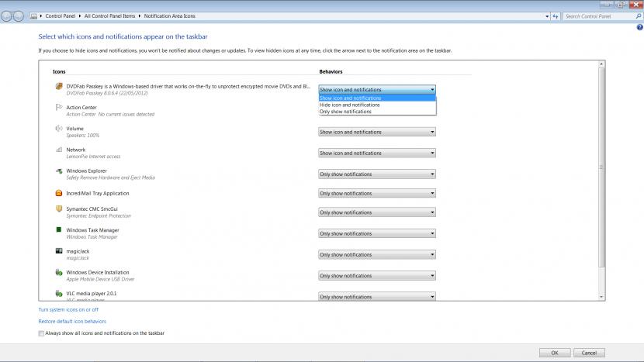
Task: Open the Symantec CMC SmcGui behavior dropdown
Action: pyautogui.click(x=376, y=212)
